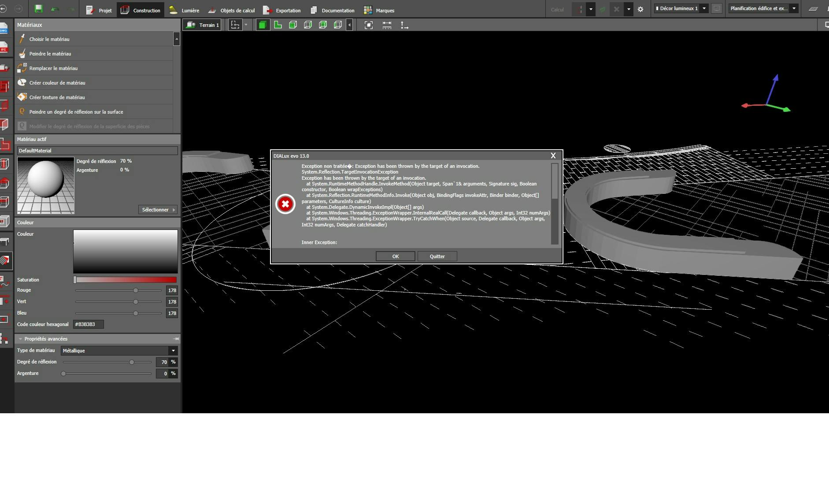829x504 pixels.
Task: Switch to the floor plan view icon
Action: pos(278,25)
